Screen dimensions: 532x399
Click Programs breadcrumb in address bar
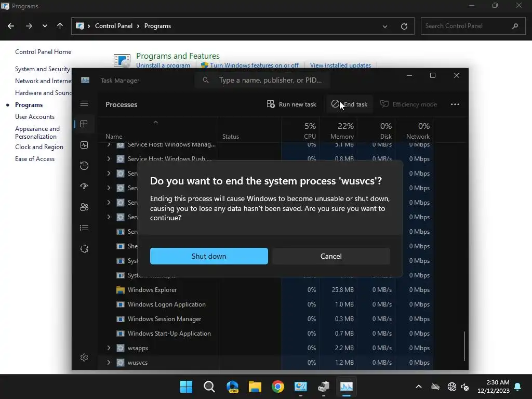[157, 26]
